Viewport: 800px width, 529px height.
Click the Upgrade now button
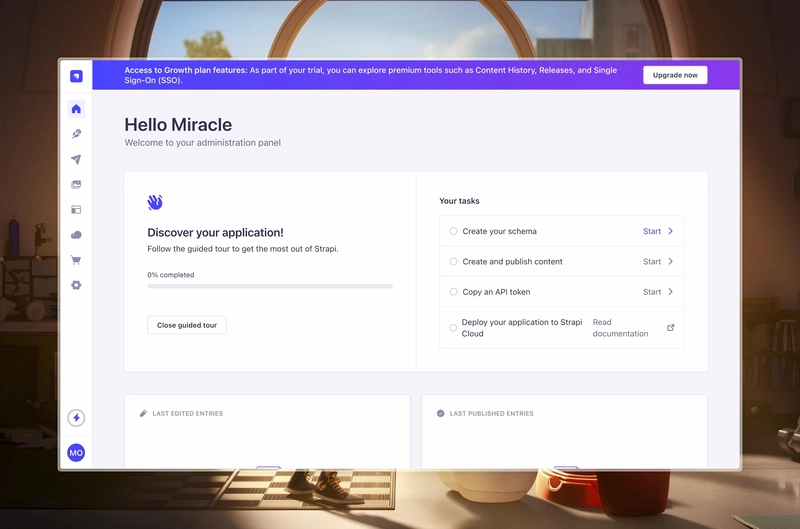pyautogui.click(x=675, y=75)
